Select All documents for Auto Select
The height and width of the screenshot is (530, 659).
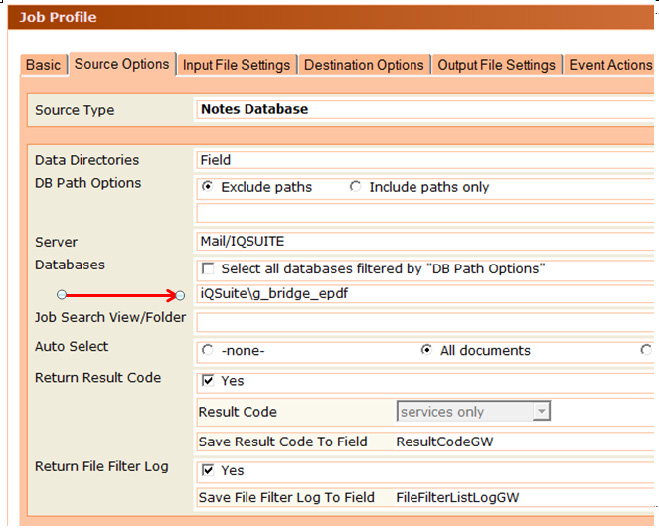pos(426,351)
